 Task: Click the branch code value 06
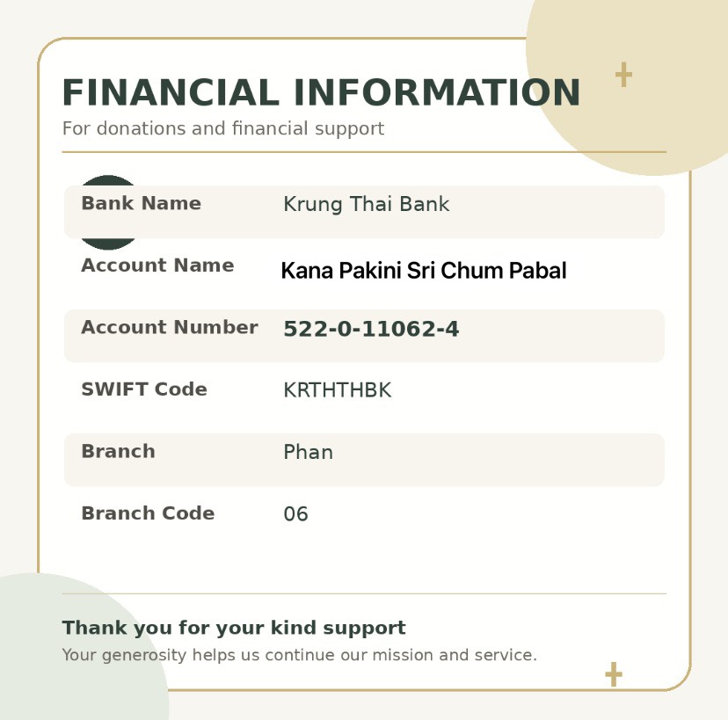point(295,514)
